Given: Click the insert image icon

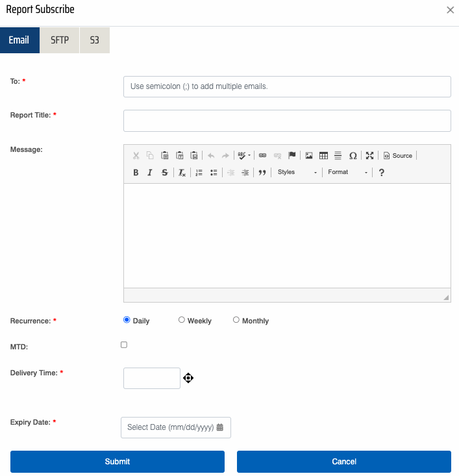Looking at the screenshot, I should [x=309, y=156].
